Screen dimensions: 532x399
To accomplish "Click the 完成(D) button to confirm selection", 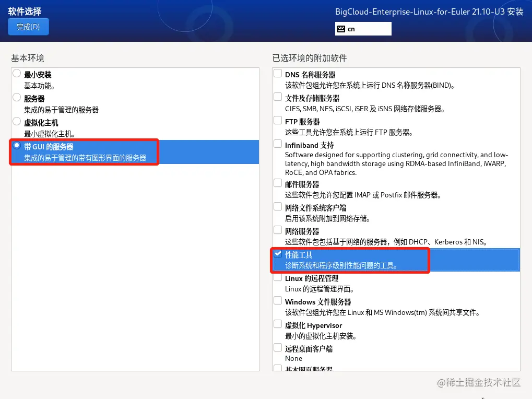I will [28, 26].
